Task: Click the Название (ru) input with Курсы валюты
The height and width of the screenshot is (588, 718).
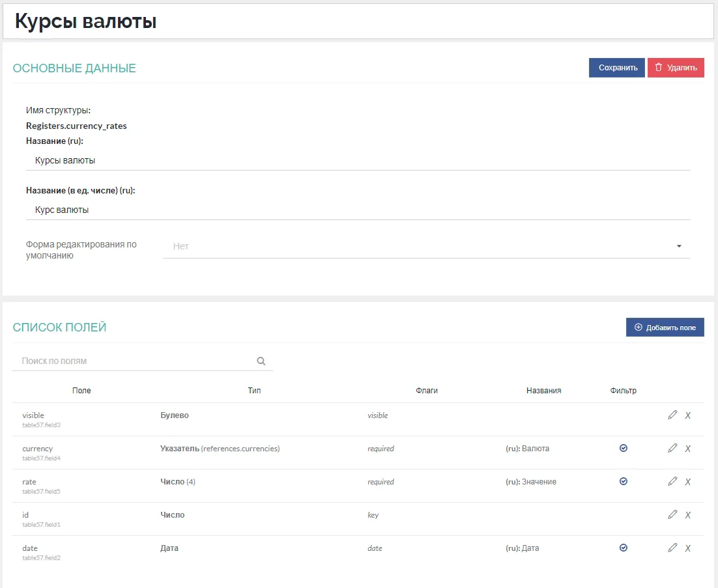Action: pyautogui.click(x=358, y=160)
